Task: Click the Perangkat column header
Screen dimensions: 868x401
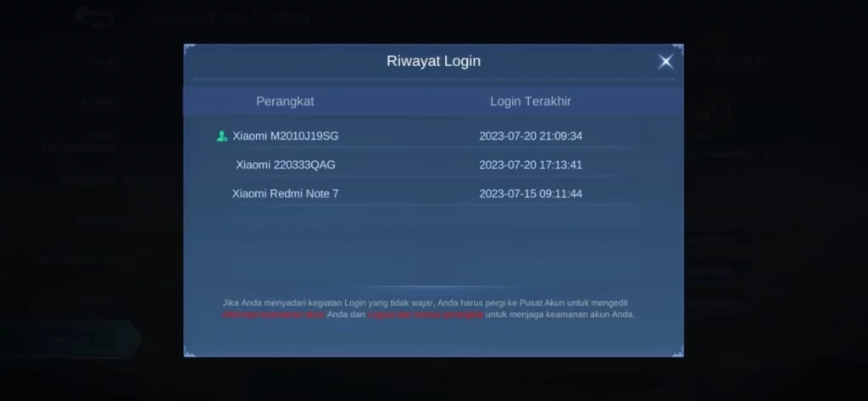Action: [x=285, y=102]
